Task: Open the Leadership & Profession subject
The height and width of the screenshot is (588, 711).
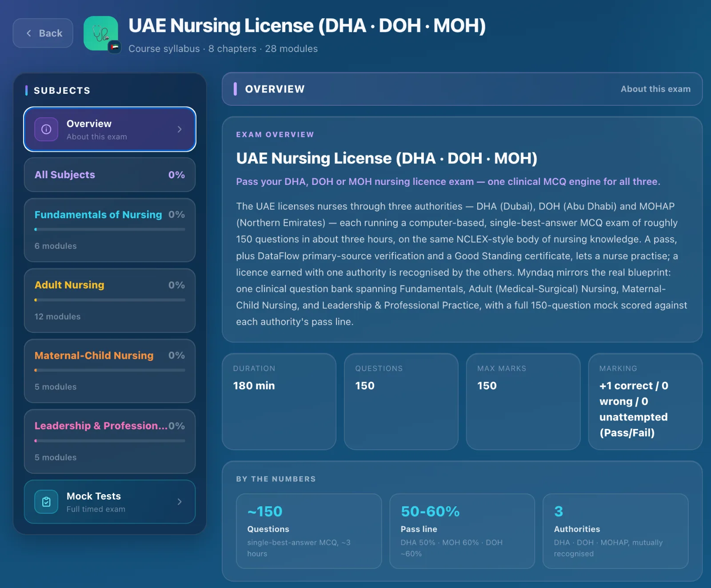Action: [110, 441]
